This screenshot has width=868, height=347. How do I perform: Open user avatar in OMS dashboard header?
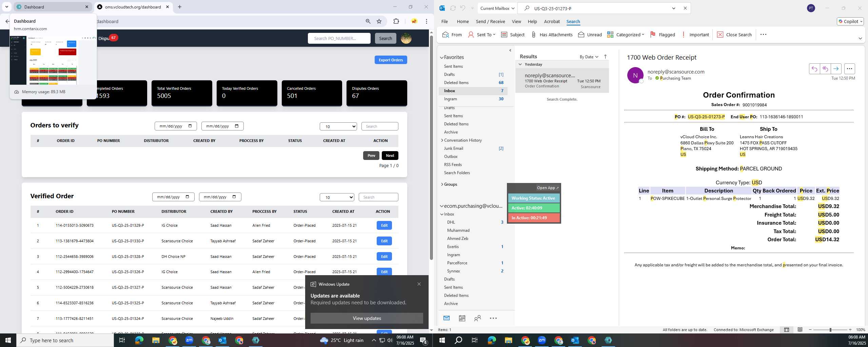[406, 38]
